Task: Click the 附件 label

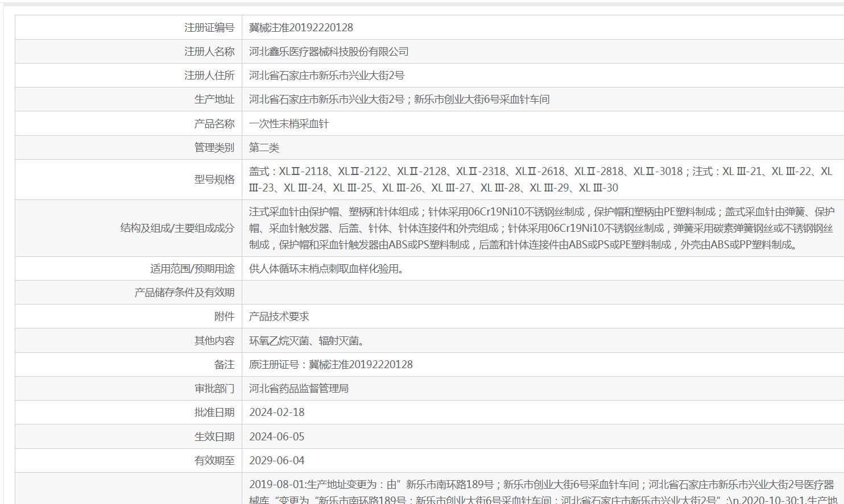Action: pos(224,316)
